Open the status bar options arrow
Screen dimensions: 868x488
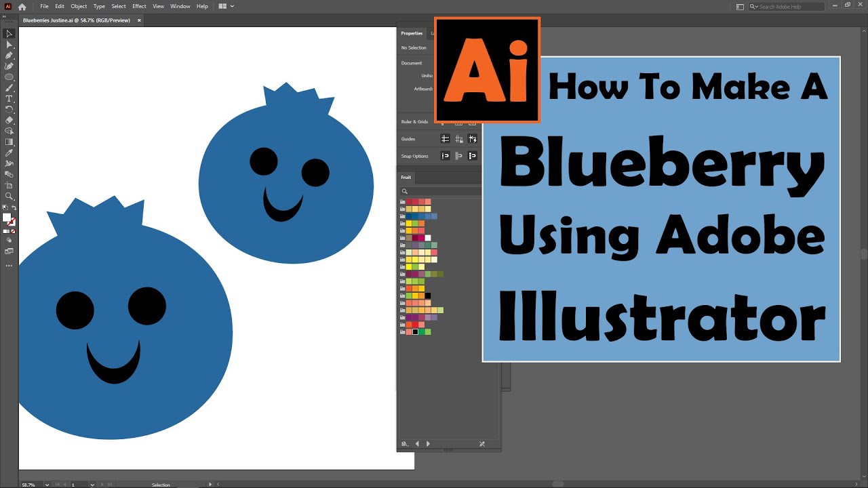[x=210, y=485]
